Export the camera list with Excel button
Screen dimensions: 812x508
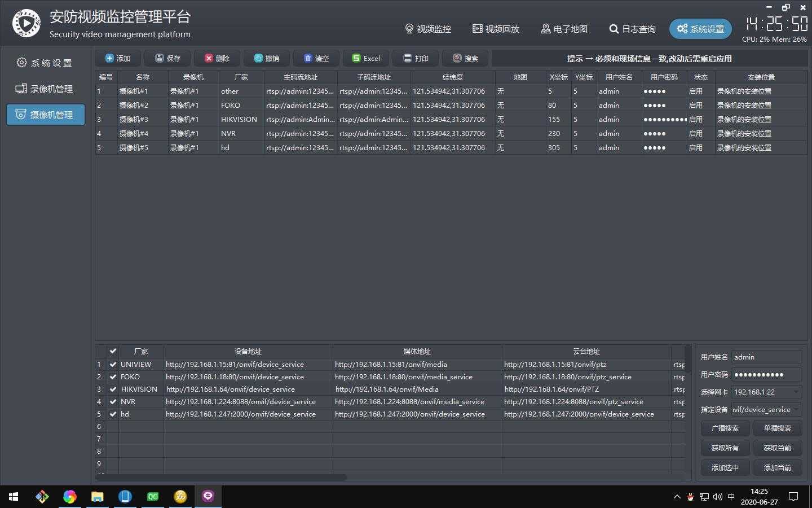366,58
